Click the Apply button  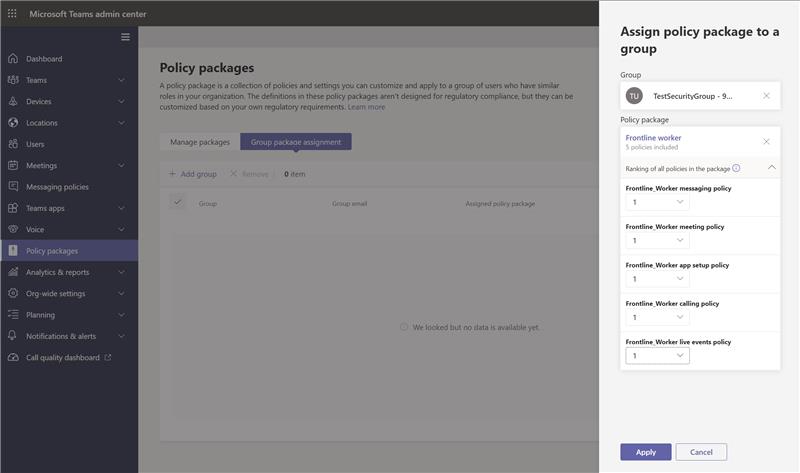(x=646, y=452)
